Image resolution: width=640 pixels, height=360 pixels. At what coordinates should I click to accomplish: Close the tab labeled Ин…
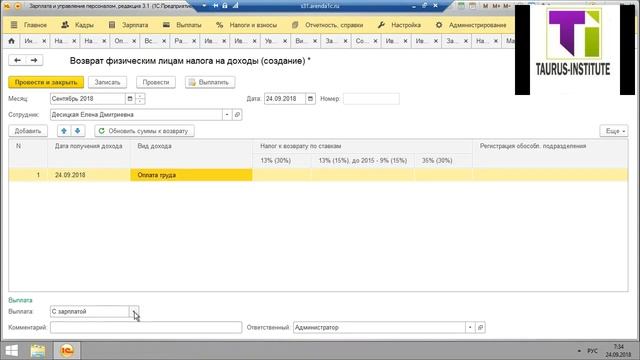44,41
